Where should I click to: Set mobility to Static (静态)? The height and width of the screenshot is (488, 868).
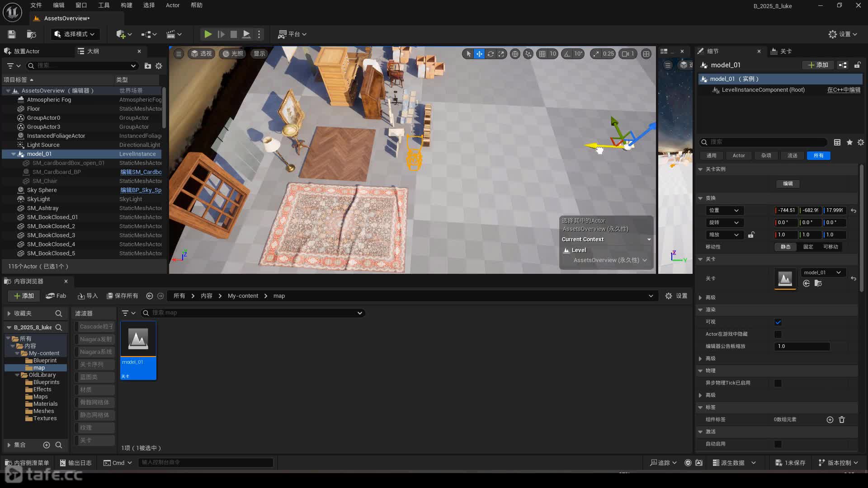(x=786, y=247)
